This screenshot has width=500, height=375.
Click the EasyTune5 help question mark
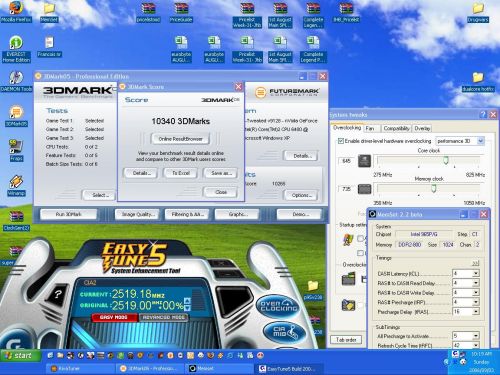pos(58,294)
